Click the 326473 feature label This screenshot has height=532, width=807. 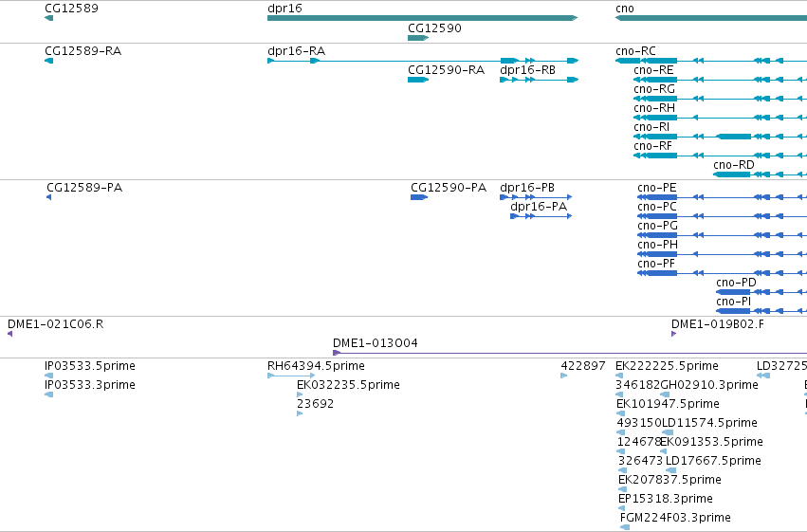pos(641,462)
